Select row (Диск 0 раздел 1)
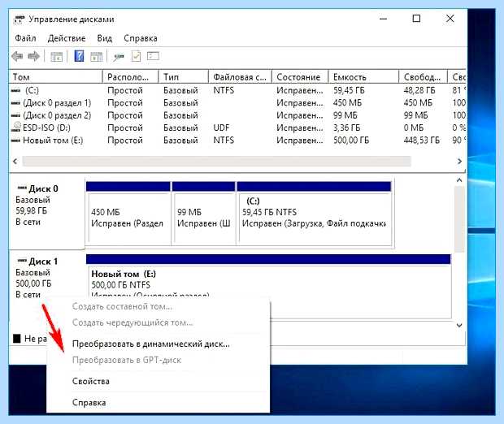 coord(238,103)
